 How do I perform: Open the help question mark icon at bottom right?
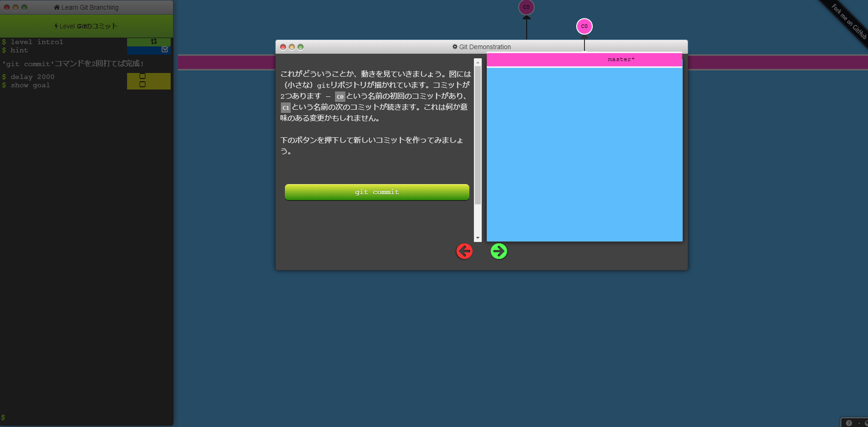tap(848, 422)
